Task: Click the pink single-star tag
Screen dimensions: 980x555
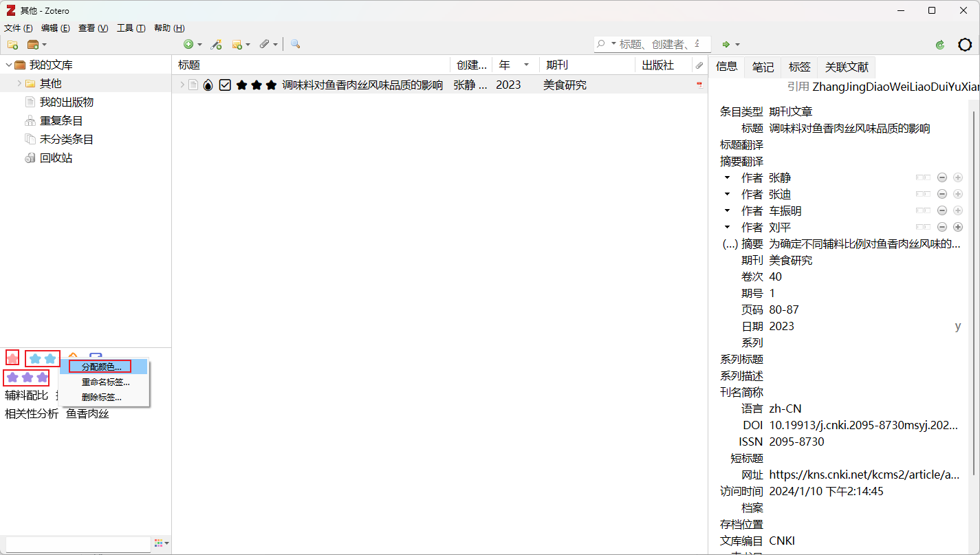Action: [12, 358]
